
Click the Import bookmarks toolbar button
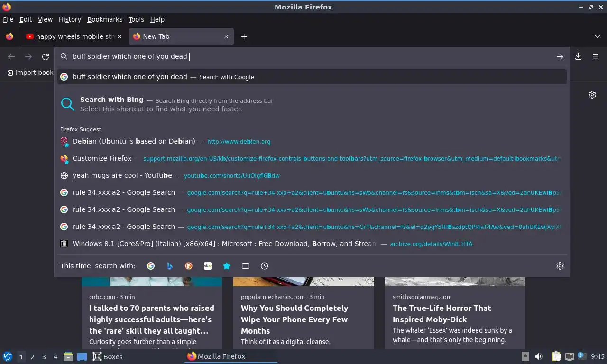pyautogui.click(x=29, y=73)
